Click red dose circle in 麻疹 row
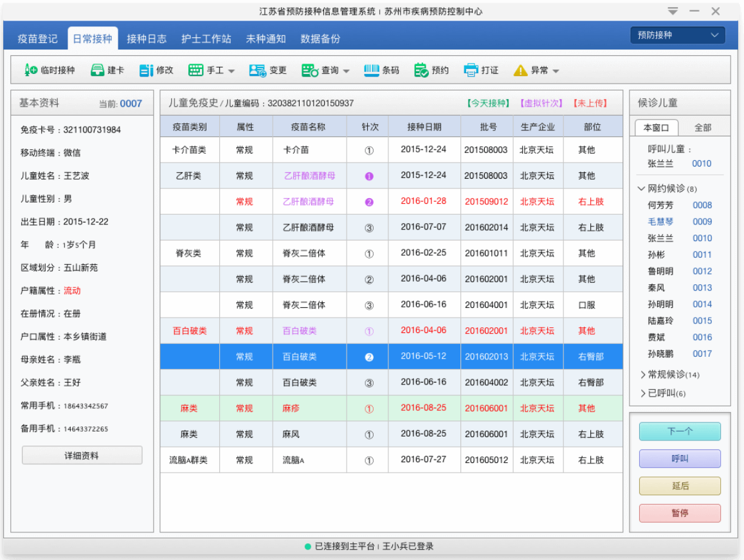Viewport: 744px width, 560px height. point(368,409)
